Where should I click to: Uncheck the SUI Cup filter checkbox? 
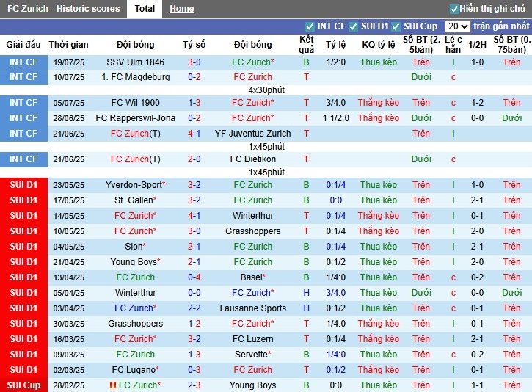(x=396, y=26)
